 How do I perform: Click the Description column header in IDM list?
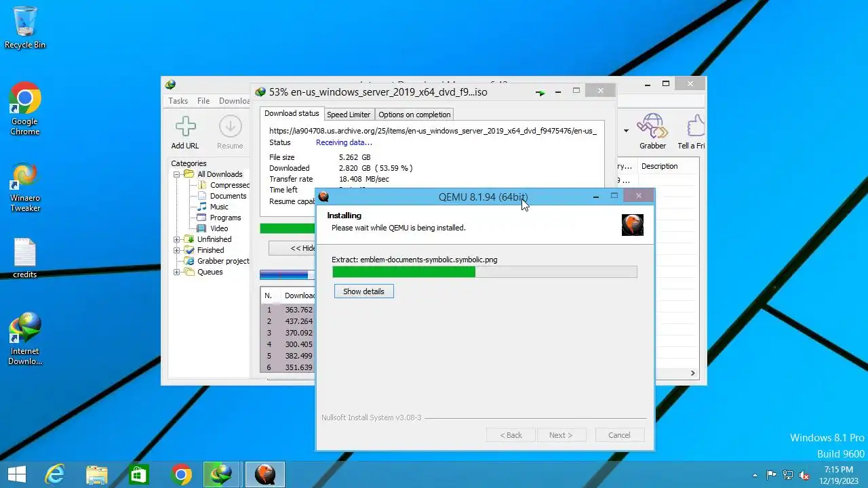click(x=660, y=166)
